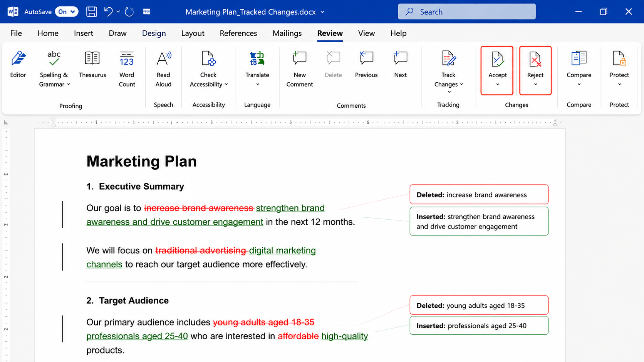The image size is (644, 362).
Task: Expand the Reject dropdown arrow
Action: [536, 84]
